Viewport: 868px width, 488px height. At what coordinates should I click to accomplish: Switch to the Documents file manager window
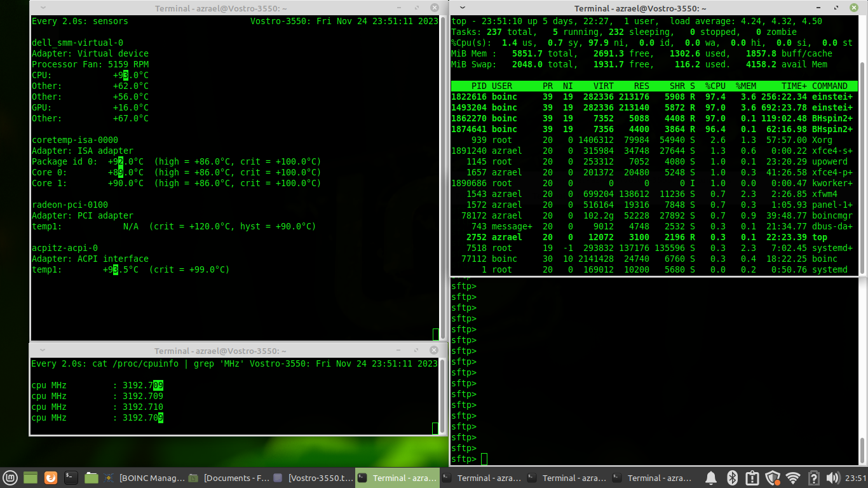pyautogui.click(x=229, y=478)
